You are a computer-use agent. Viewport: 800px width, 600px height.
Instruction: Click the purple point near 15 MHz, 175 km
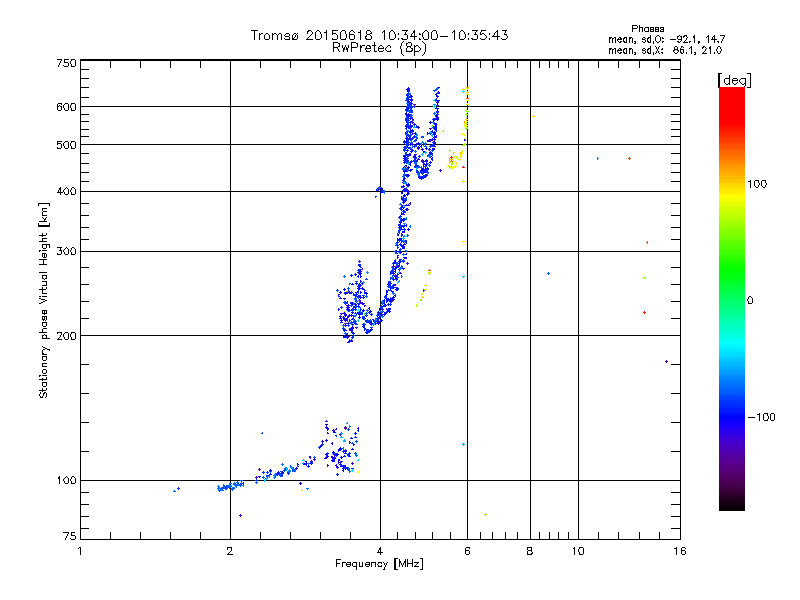[666, 362]
